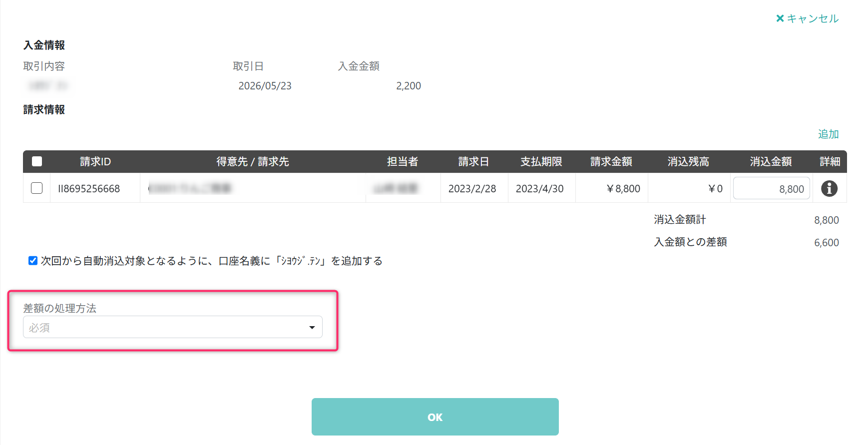This screenshot has height=445, width=868.
Task: Open invoice details info icon
Action: coord(829,188)
